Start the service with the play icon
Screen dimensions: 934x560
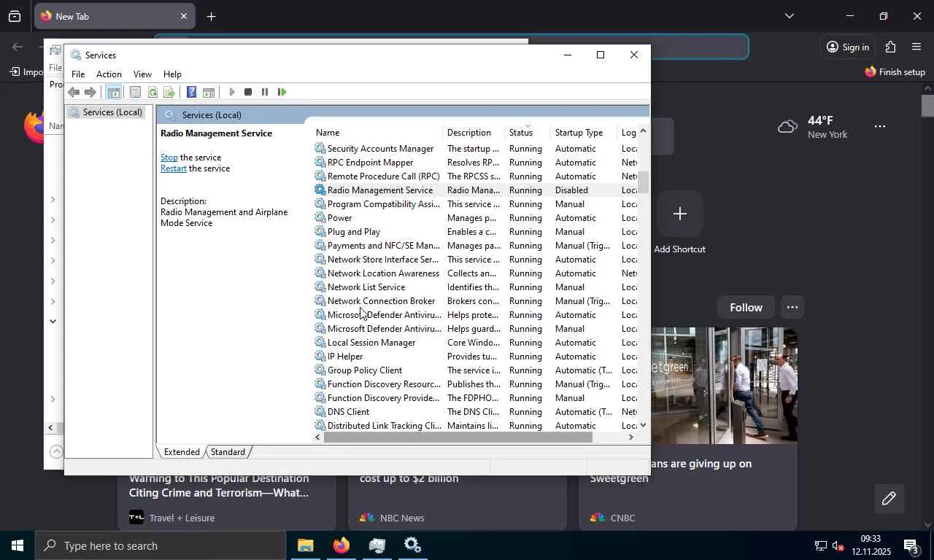pyautogui.click(x=232, y=92)
